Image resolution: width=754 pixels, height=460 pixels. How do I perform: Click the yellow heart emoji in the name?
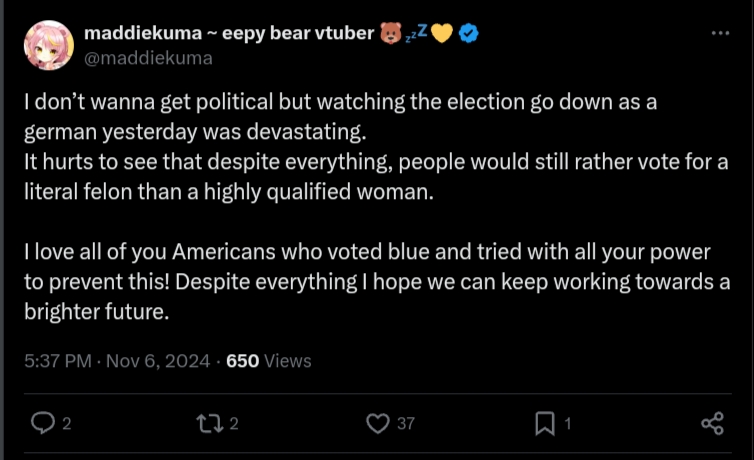443,34
